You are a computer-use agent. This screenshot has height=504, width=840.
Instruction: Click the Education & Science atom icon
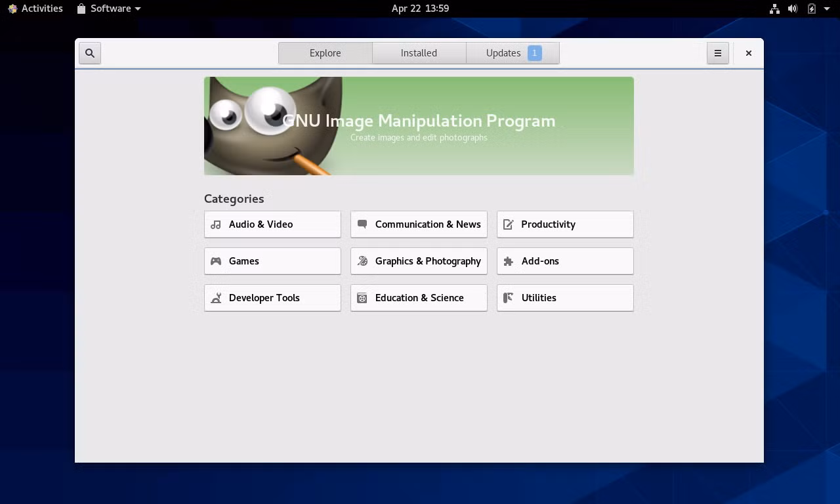(x=362, y=298)
